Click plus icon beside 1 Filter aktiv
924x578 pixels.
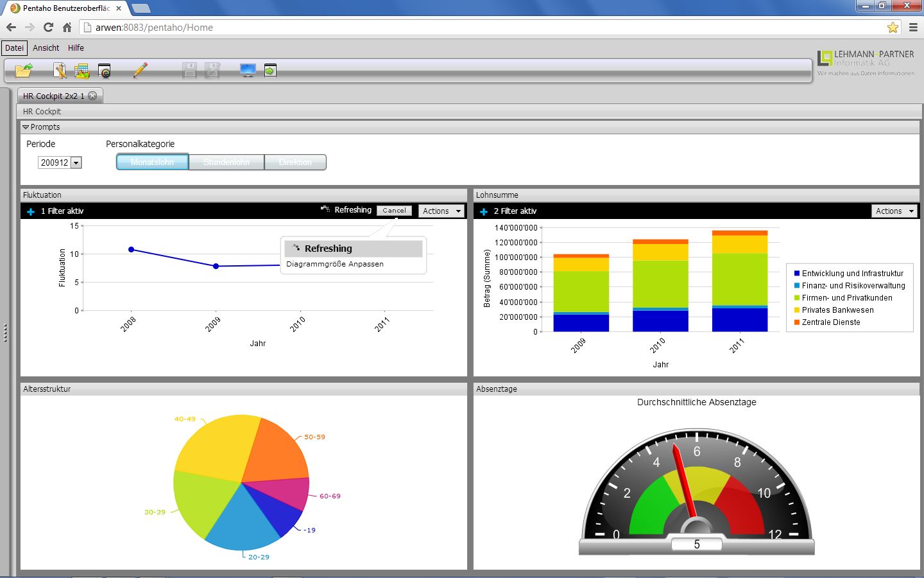(31, 211)
